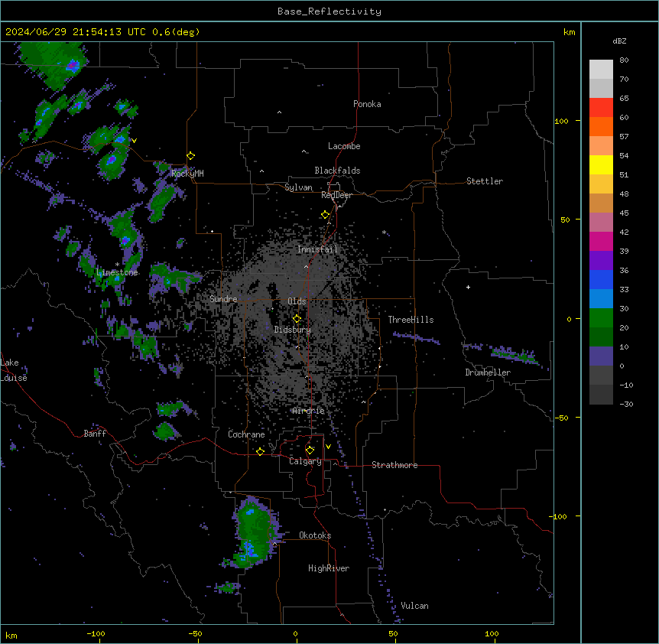Click the Blackfalds city label

337,171
